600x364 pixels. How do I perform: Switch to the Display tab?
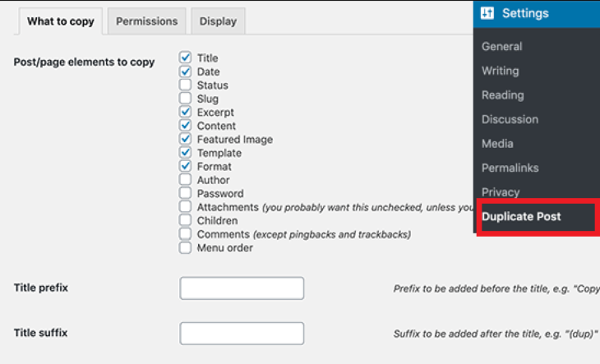218,21
